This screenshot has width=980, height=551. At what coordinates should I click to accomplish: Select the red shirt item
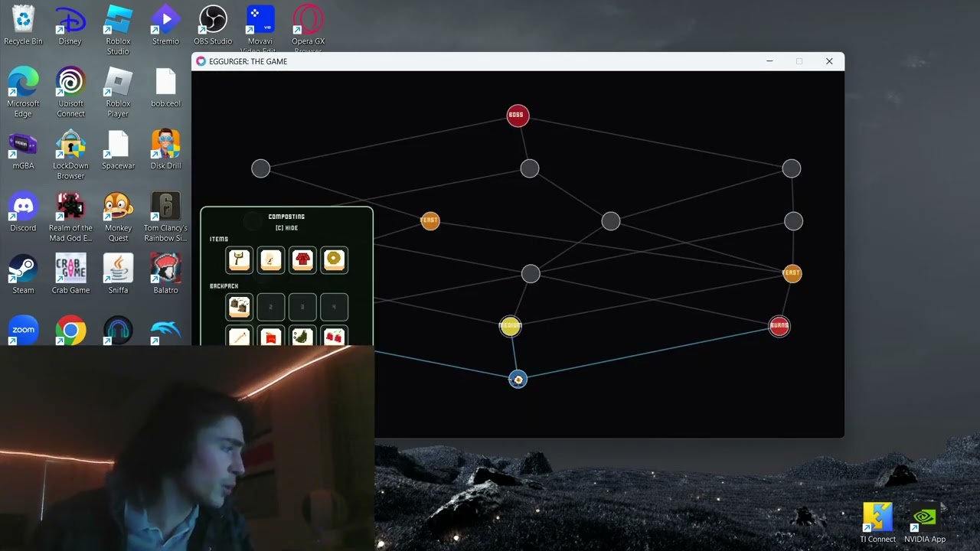[302, 259]
